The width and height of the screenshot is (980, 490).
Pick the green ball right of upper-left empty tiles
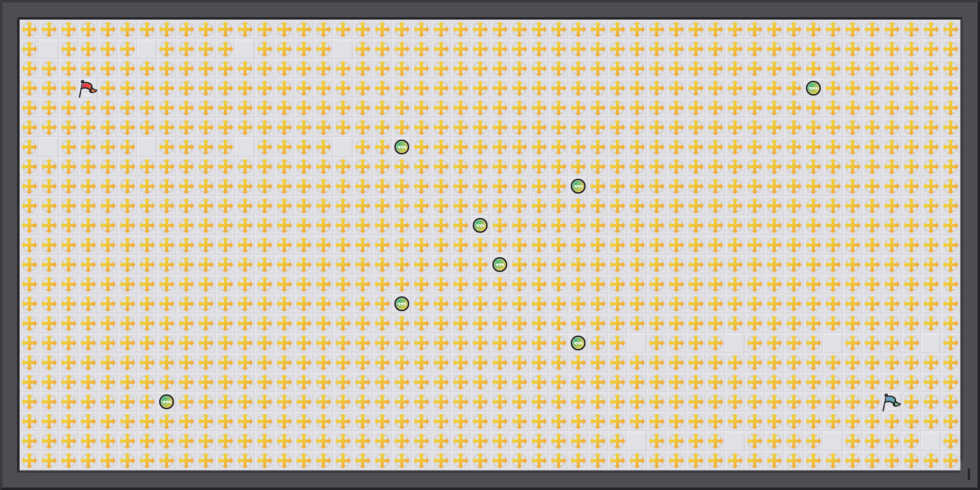pos(402,147)
